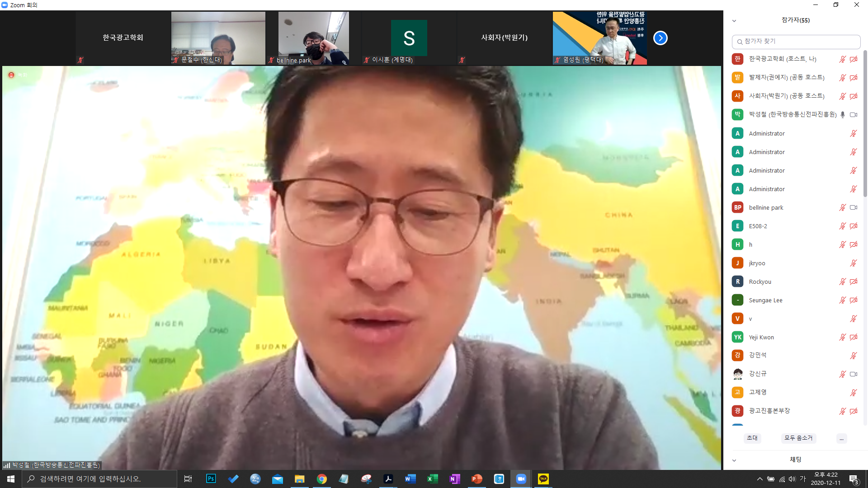Show hidden system tray icons
The image size is (868, 488).
[x=760, y=479]
